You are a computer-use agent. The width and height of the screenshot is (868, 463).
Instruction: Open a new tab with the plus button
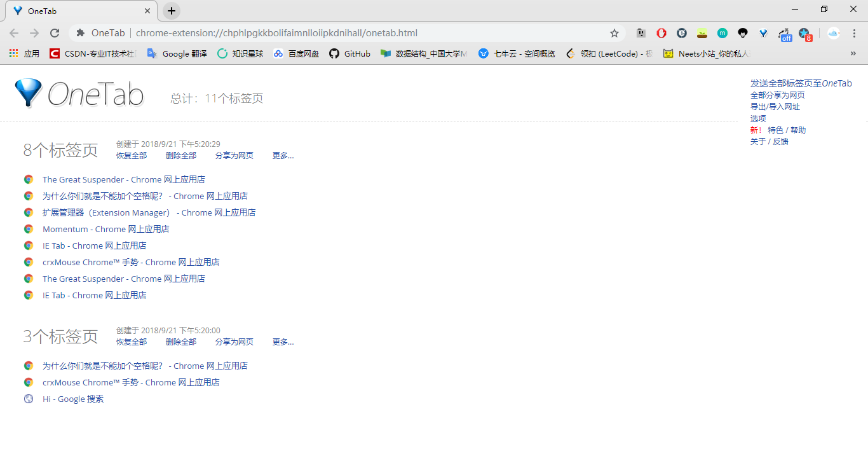[172, 11]
